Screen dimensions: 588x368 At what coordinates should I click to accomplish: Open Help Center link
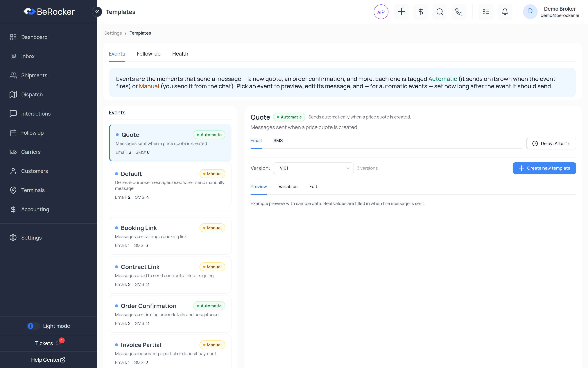[48, 360]
